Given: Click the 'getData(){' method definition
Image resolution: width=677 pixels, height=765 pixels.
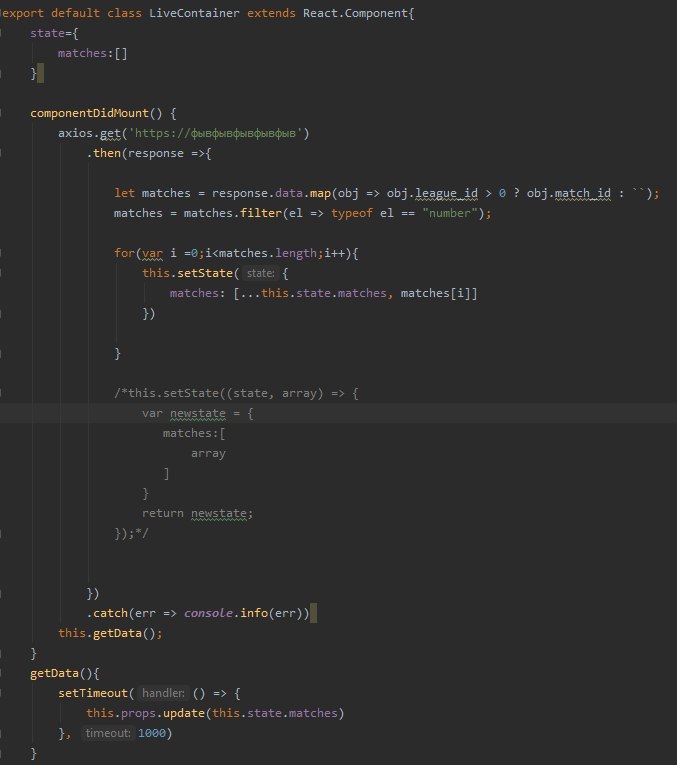Looking at the screenshot, I should [65, 673].
